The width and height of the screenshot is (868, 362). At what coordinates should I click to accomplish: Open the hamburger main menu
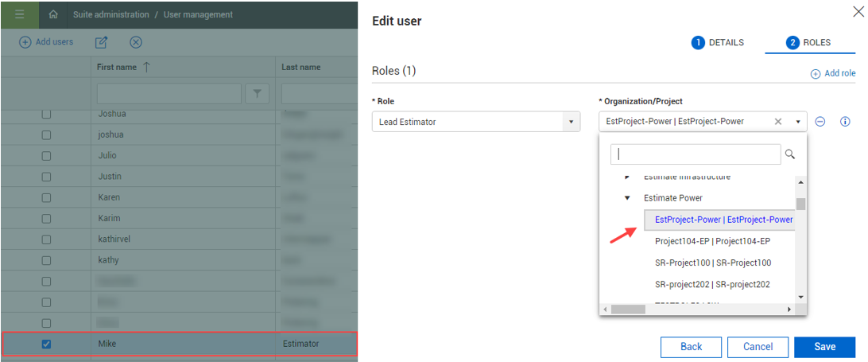(19, 15)
